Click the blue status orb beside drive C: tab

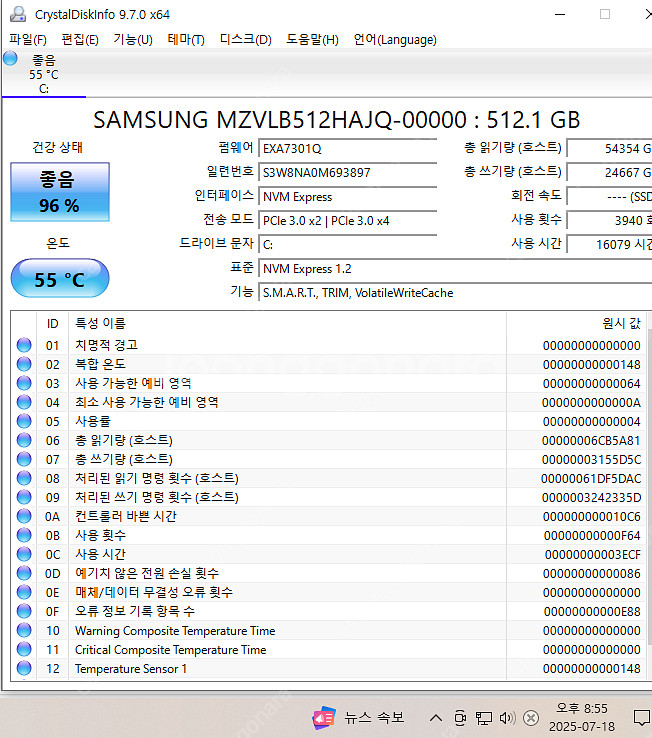click(x=10, y=59)
